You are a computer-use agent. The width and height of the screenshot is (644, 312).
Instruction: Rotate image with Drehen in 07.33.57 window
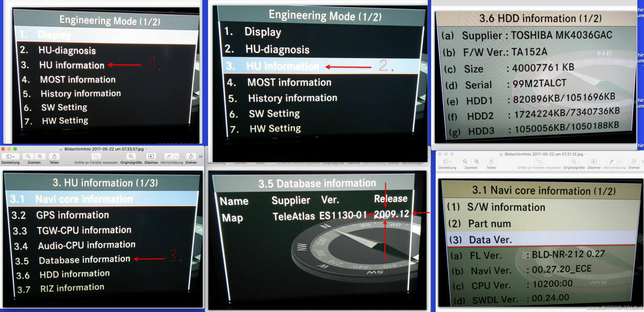[x=191, y=156]
